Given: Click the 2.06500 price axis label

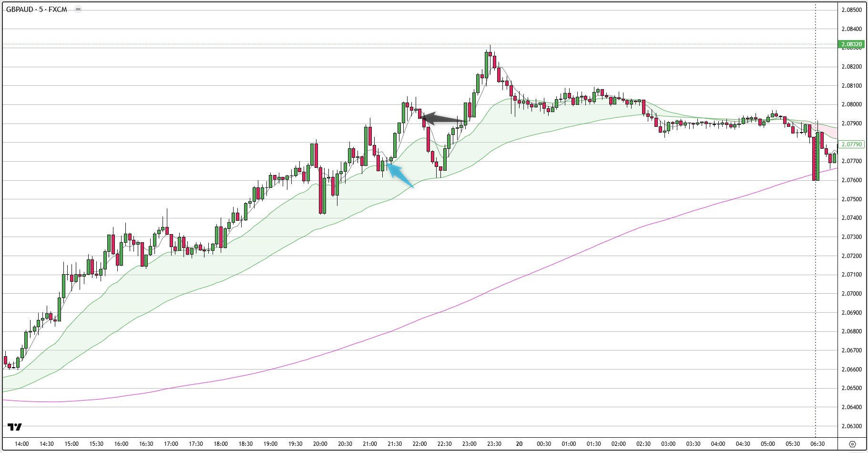Looking at the screenshot, I should (x=851, y=388).
